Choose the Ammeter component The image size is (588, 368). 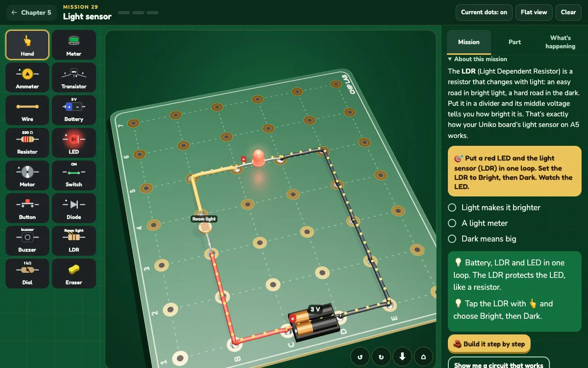[27, 78]
